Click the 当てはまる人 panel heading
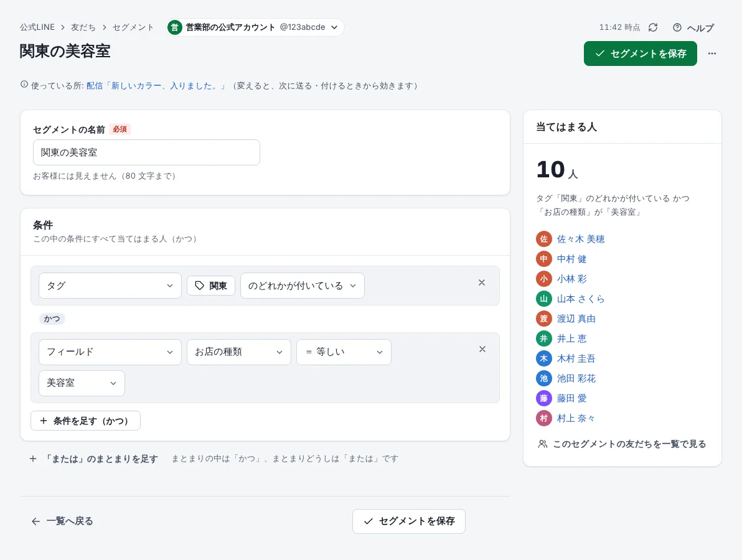 (x=566, y=127)
